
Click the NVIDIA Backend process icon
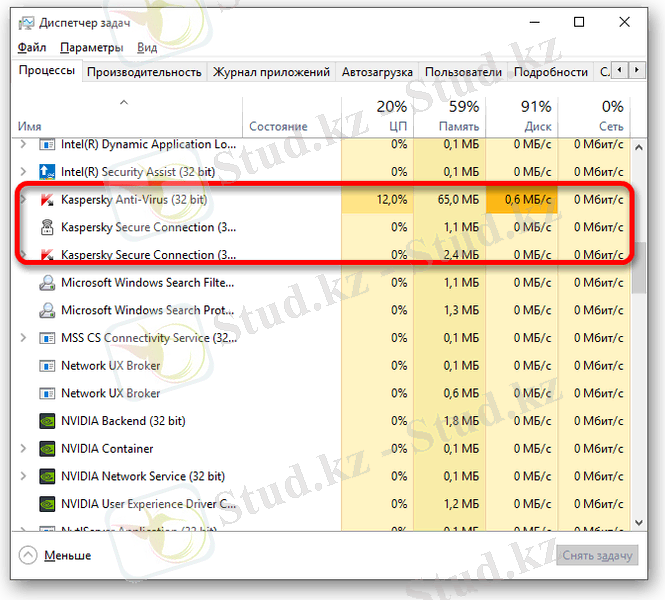(x=47, y=421)
